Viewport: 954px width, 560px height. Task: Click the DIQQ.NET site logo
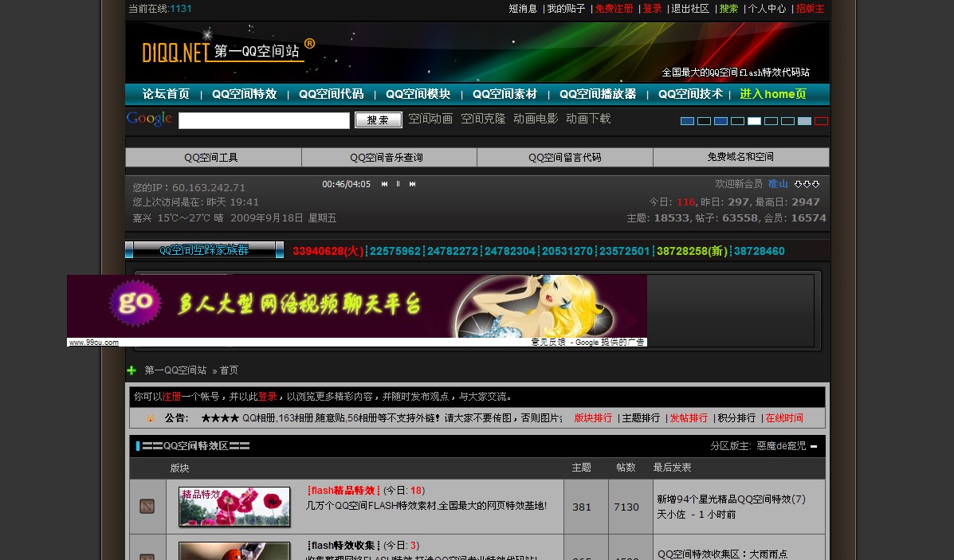tap(228, 51)
